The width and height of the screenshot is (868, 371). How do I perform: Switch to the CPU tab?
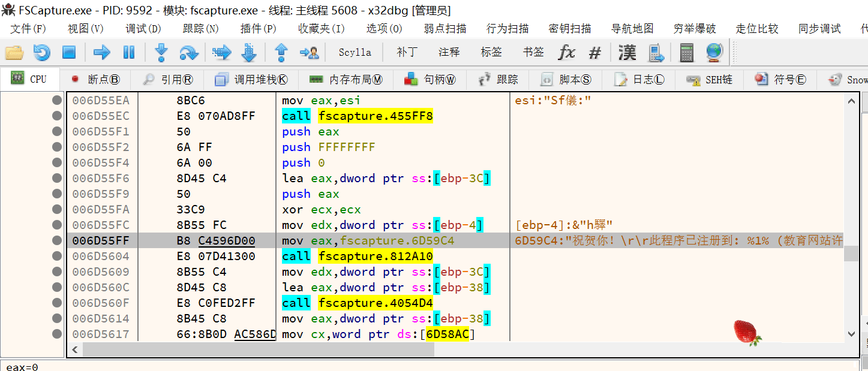[30, 79]
